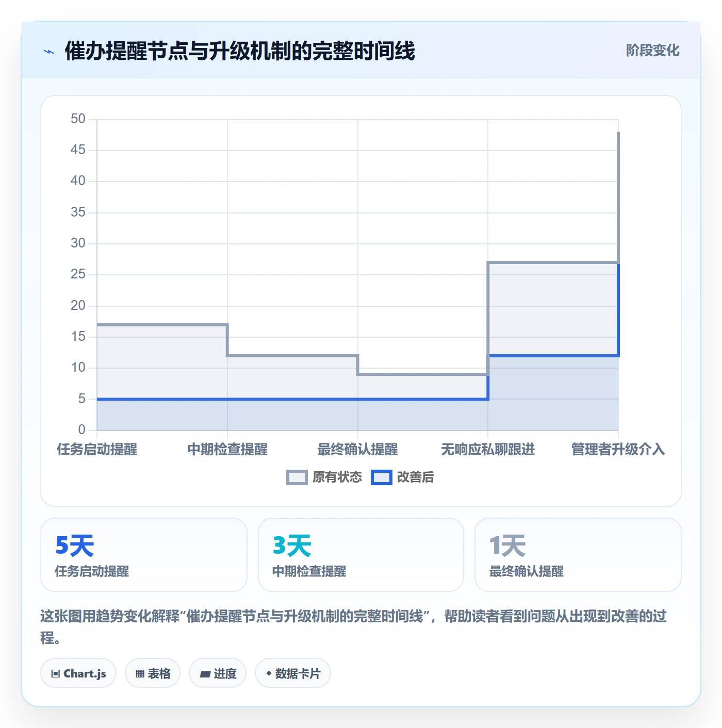Screen dimensions: 722x728
Task: Click the y-axis value 15
Action: (78, 337)
